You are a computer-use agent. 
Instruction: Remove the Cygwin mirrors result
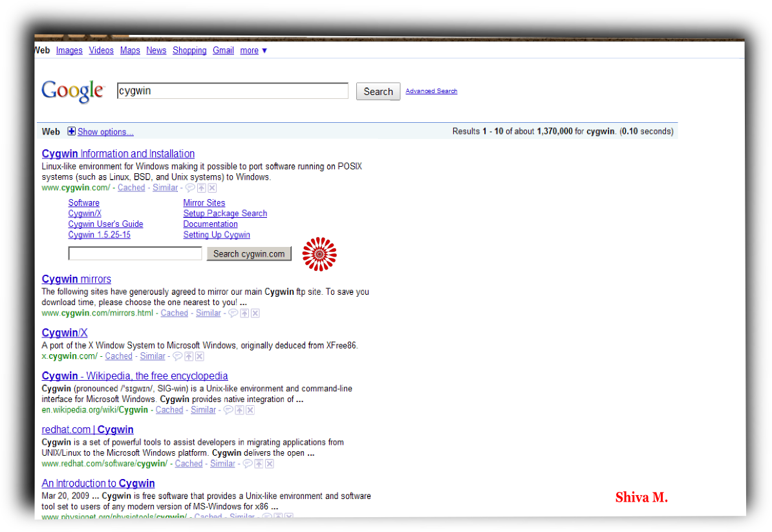pos(255,313)
